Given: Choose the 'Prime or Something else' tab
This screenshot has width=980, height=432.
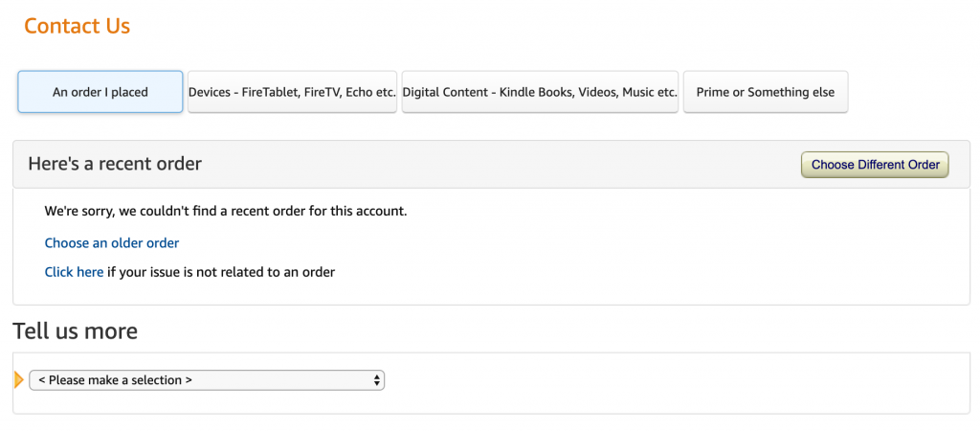Looking at the screenshot, I should pos(766,92).
